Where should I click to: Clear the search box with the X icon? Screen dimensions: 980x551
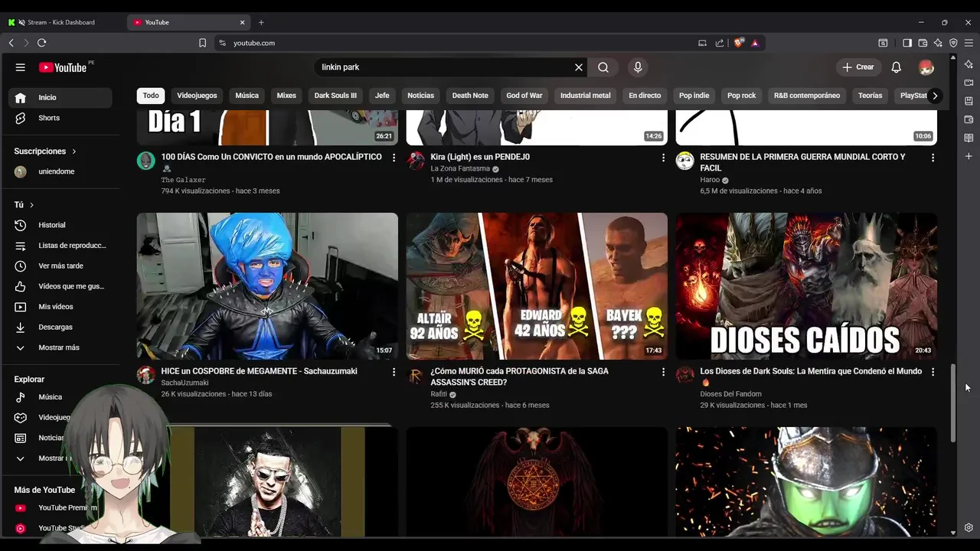(579, 67)
